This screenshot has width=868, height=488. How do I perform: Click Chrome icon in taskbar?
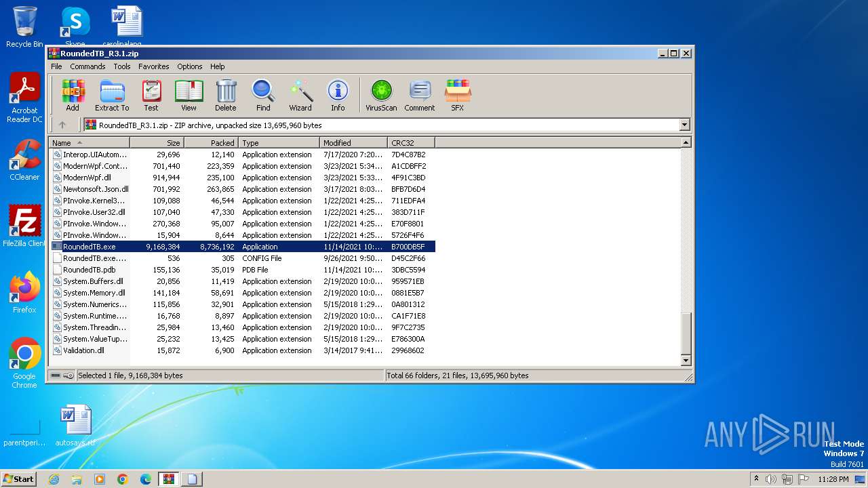123,479
